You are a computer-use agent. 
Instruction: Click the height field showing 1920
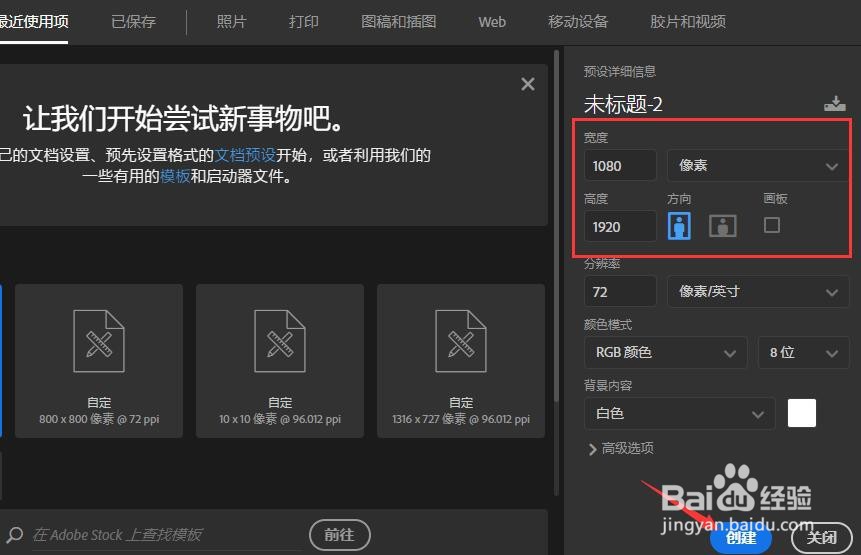(x=620, y=226)
